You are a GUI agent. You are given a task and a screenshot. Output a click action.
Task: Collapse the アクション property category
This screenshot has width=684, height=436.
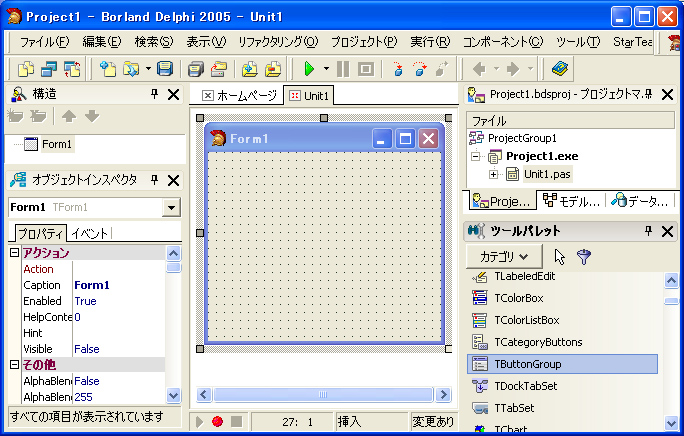(14, 253)
